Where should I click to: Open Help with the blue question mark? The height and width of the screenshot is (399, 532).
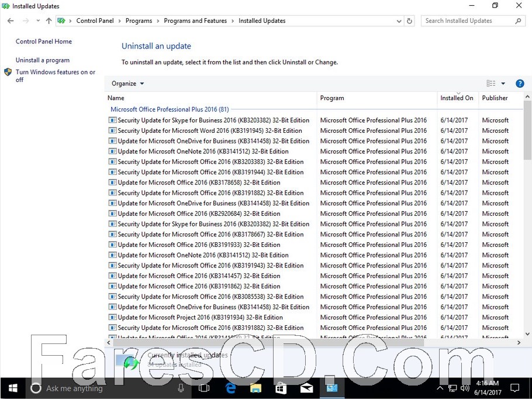click(x=520, y=84)
